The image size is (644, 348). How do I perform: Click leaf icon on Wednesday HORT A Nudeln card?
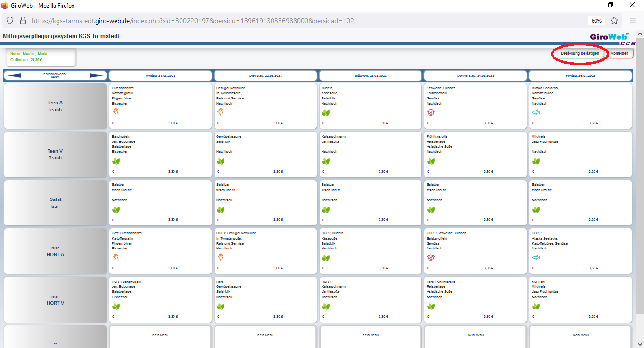pos(325,257)
